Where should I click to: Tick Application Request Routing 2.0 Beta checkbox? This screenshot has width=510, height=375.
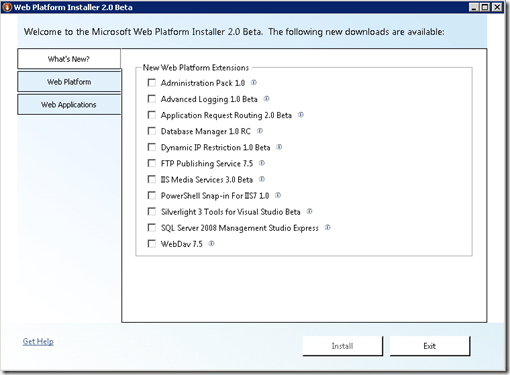[152, 115]
